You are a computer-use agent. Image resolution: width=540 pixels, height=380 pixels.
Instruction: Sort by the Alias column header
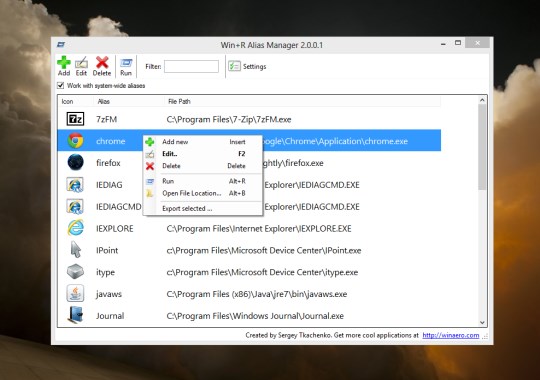[x=128, y=101]
